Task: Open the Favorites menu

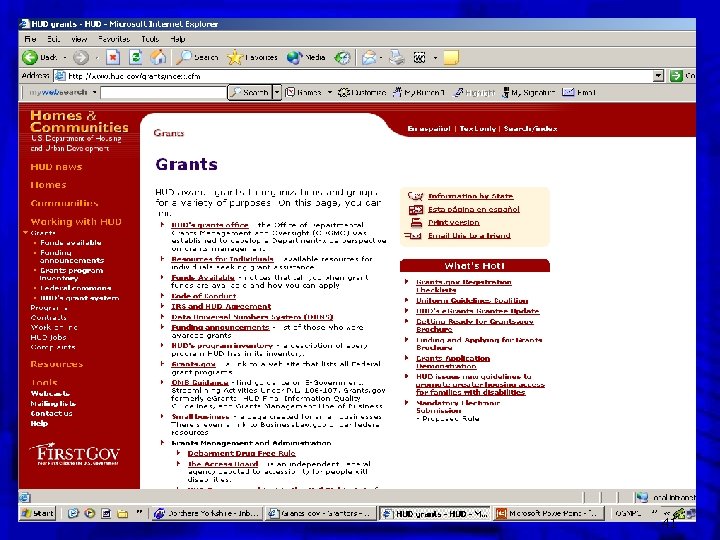Action: tap(114, 39)
